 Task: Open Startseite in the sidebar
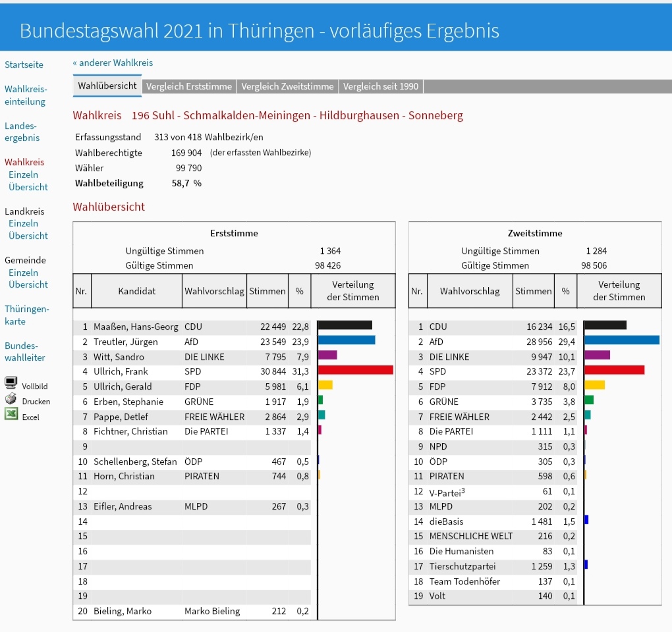point(24,65)
